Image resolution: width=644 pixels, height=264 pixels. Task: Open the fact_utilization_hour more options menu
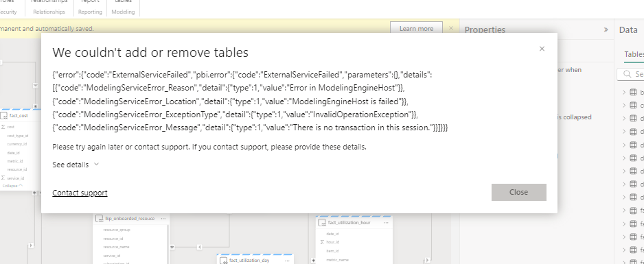[x=386, y=223]
